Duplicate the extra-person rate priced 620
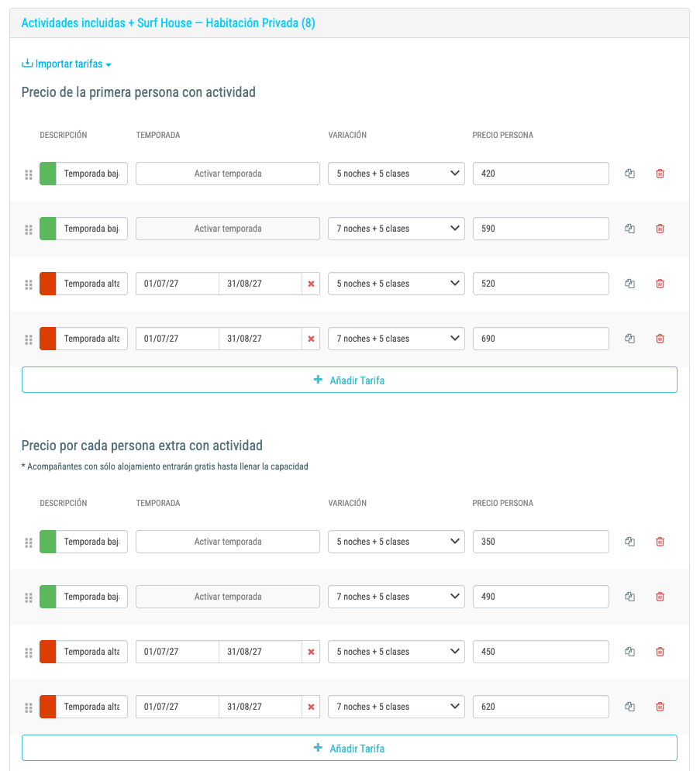This screenshot has width=700, height=771. [x=629, y=707]
